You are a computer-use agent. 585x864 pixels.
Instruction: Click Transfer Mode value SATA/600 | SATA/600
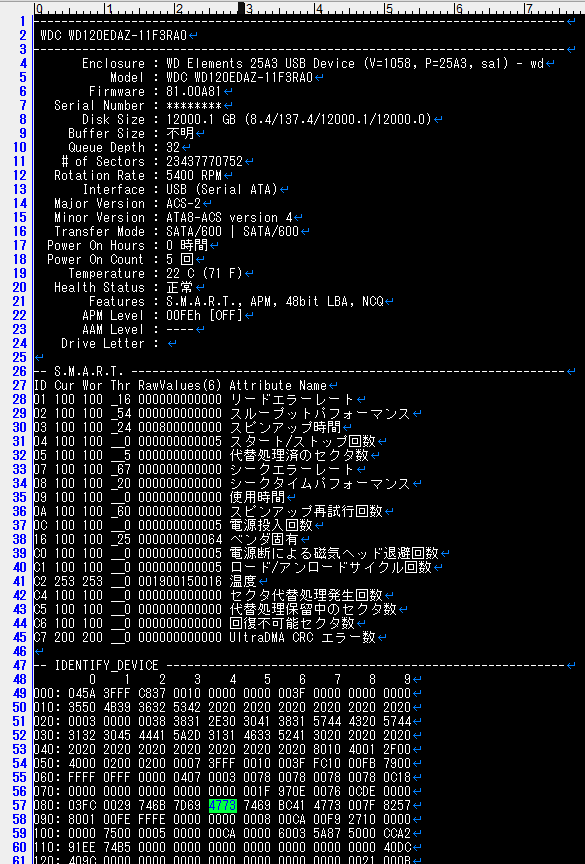click(232, 231)
